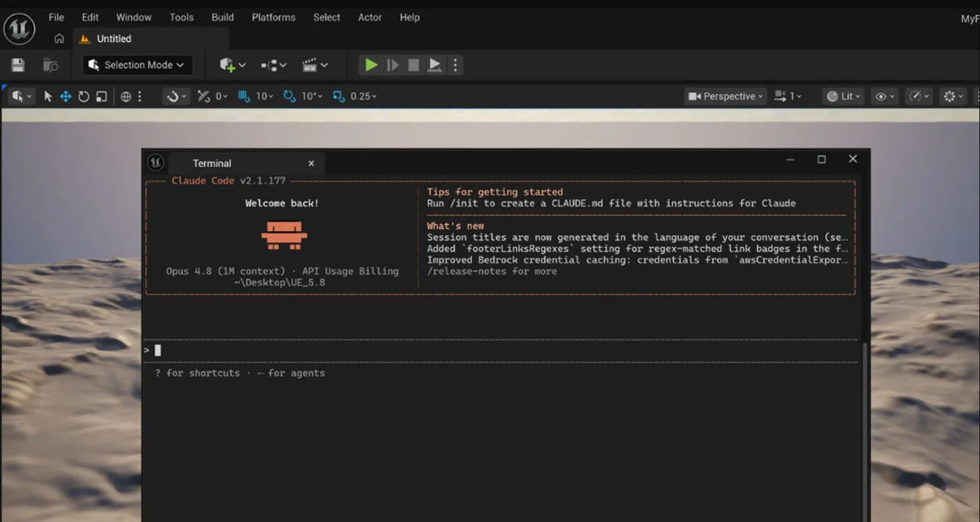
Task: Click the Claude Code prompt input line
Action: [x=501, y=351]
